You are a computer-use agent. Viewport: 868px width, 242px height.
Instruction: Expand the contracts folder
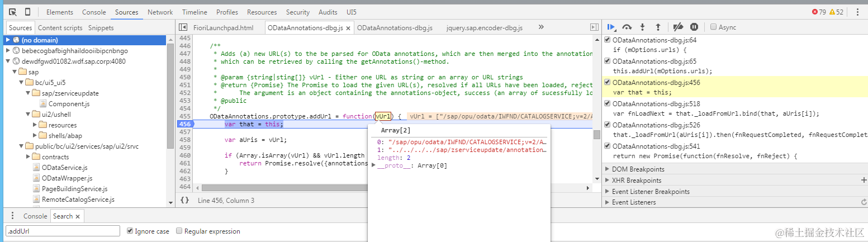pyautogui.click(x=28, y=157)
